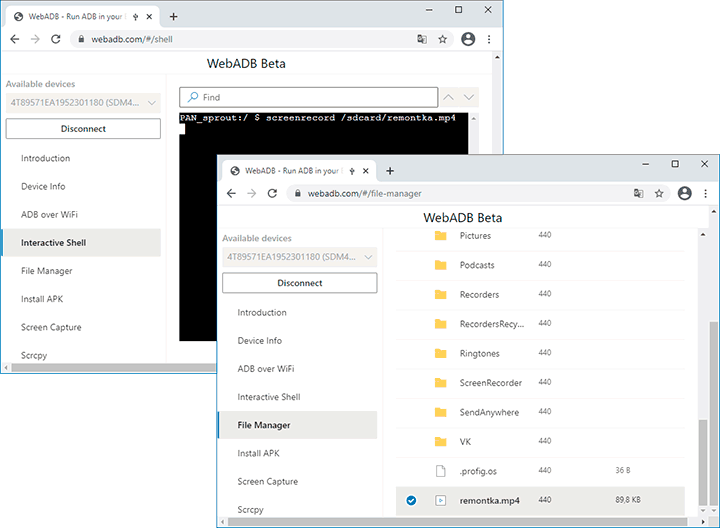
Task: Open new tab in shell browser window
Action: [173, 17]
